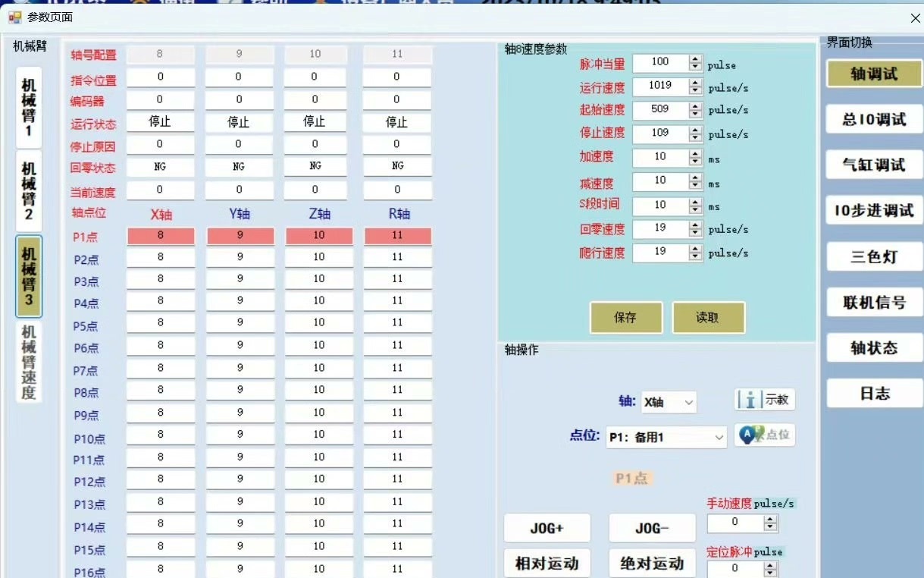Click the P5点 X轴 cell
The image size is (924, 578).
tap(161, 323)
